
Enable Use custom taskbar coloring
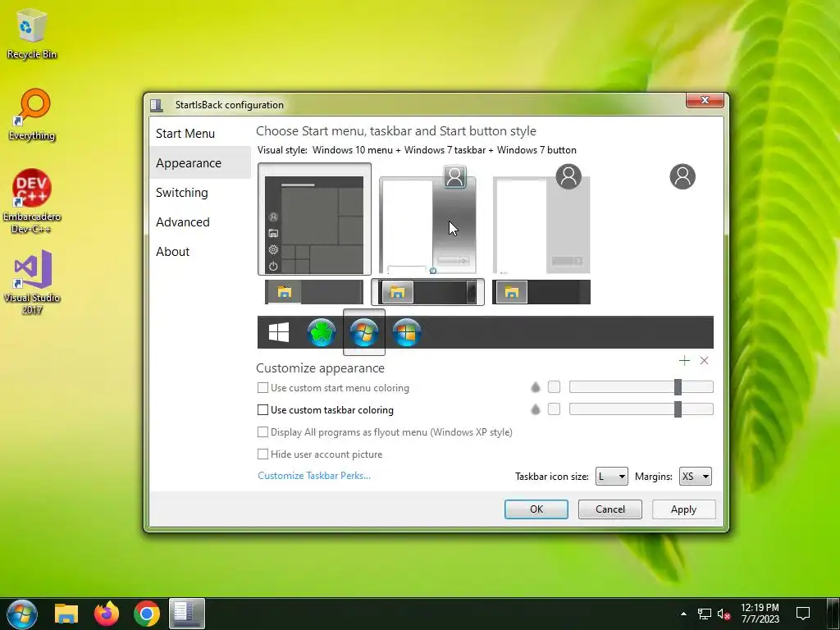pos(326,410)
